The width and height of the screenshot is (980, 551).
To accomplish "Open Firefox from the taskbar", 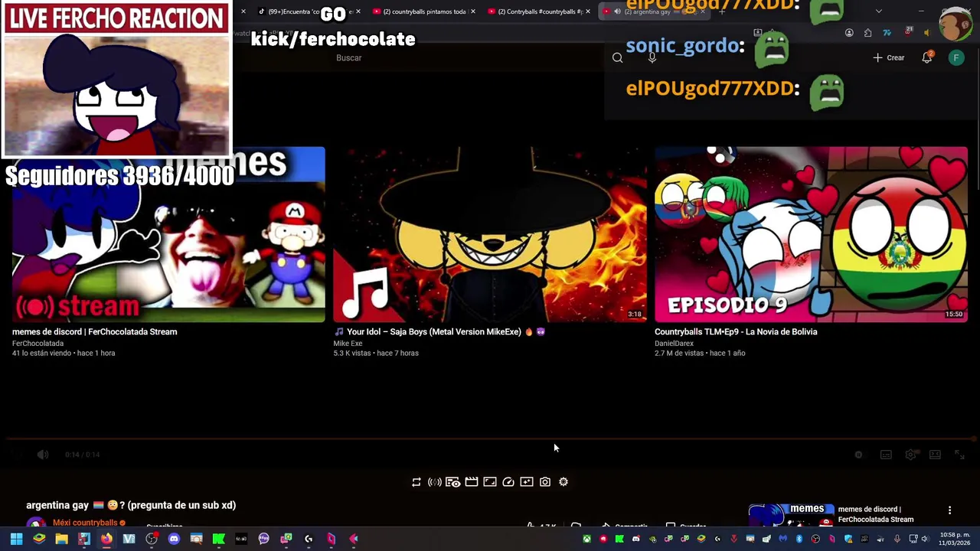I will pyautogui.click(x=106, y=539).
